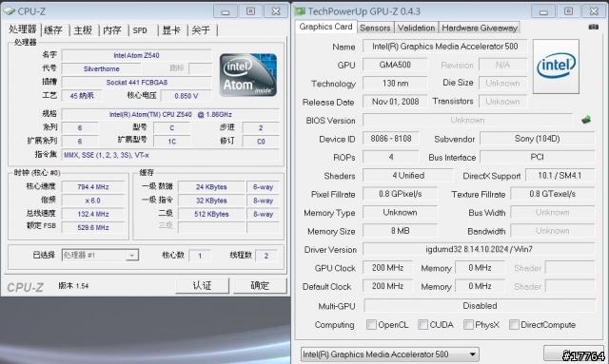
Task: Switch to the 主板 tab
Action: [x=83, y=29]
